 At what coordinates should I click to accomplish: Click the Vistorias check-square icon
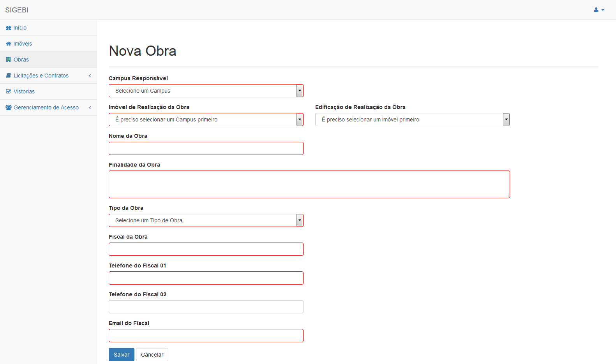(9, 91)
